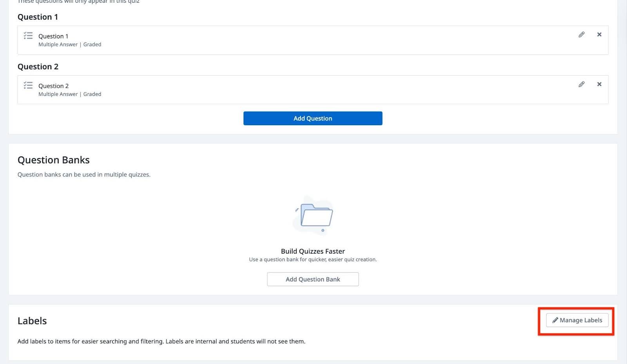Screen dimensions: 627x364
Task: Click the Question Banks heading
Action: coord(53,160)
